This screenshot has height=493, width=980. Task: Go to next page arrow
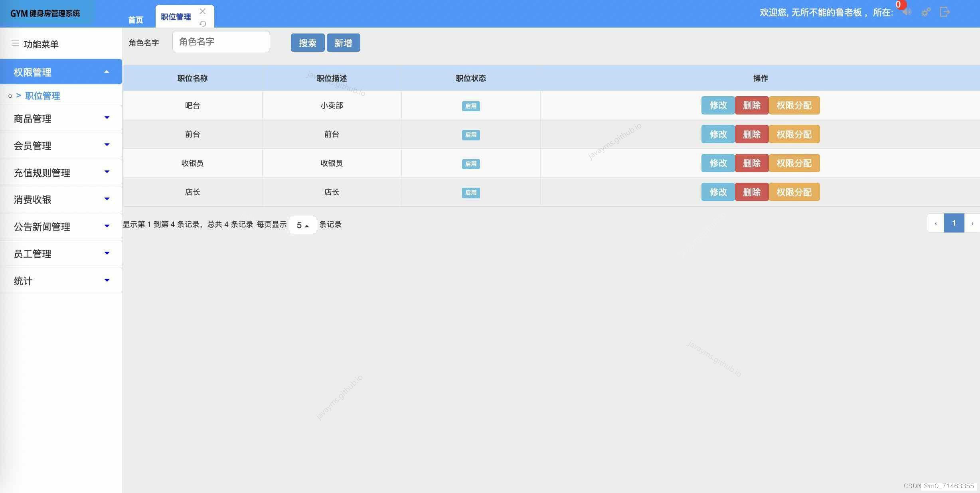click(x=972, y=223)
